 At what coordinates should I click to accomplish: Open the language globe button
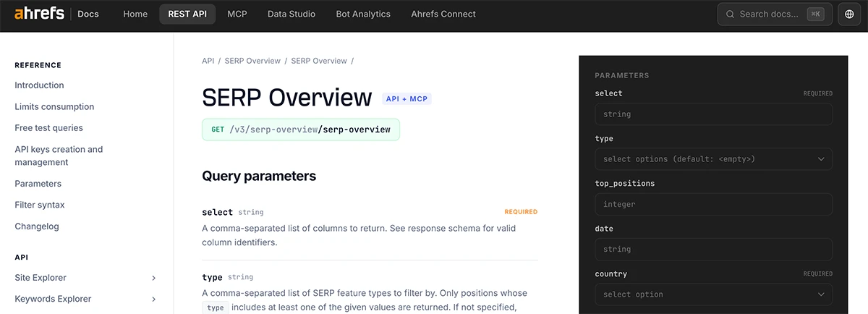click(x=850, y=14)
